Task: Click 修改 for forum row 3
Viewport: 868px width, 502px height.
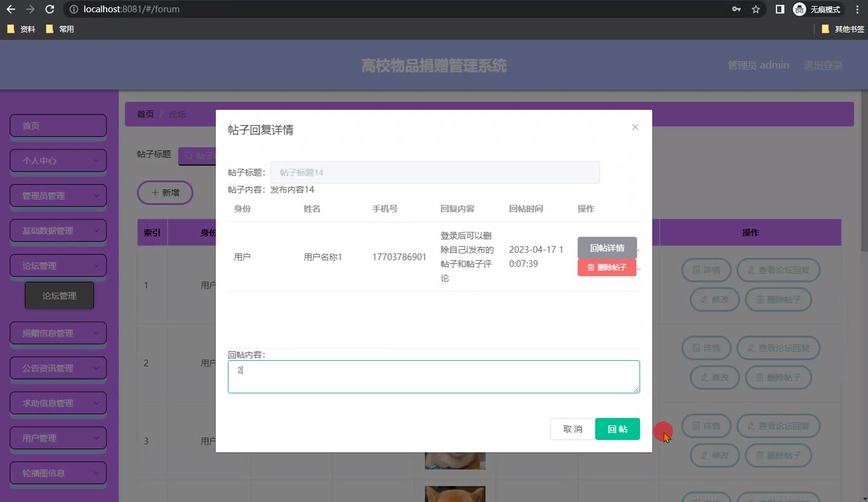Action: 715,456
